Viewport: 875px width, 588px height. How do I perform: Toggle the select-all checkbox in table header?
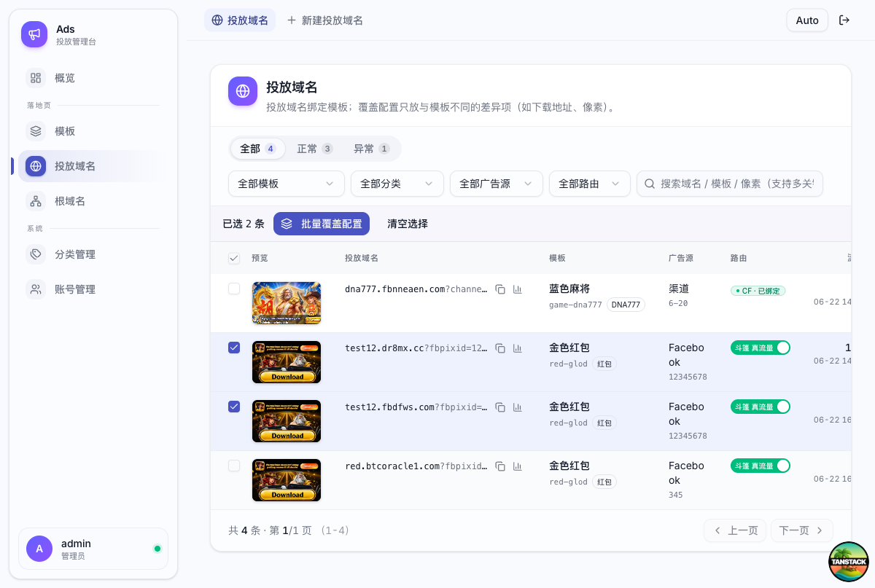click(x=234, y=258)
